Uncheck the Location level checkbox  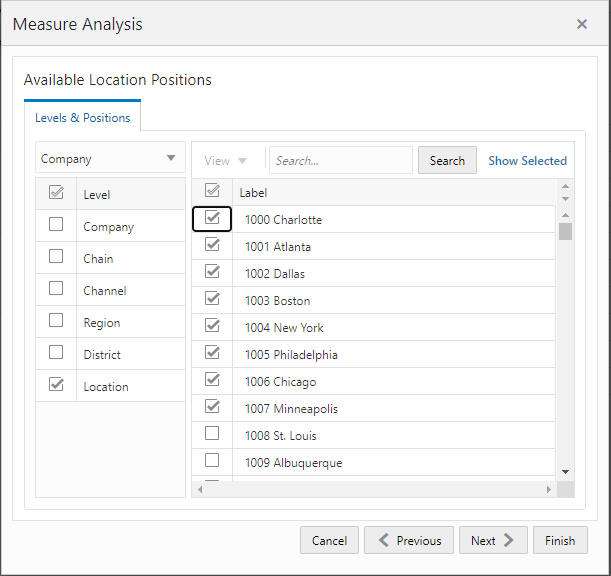[x=56, y=384]
